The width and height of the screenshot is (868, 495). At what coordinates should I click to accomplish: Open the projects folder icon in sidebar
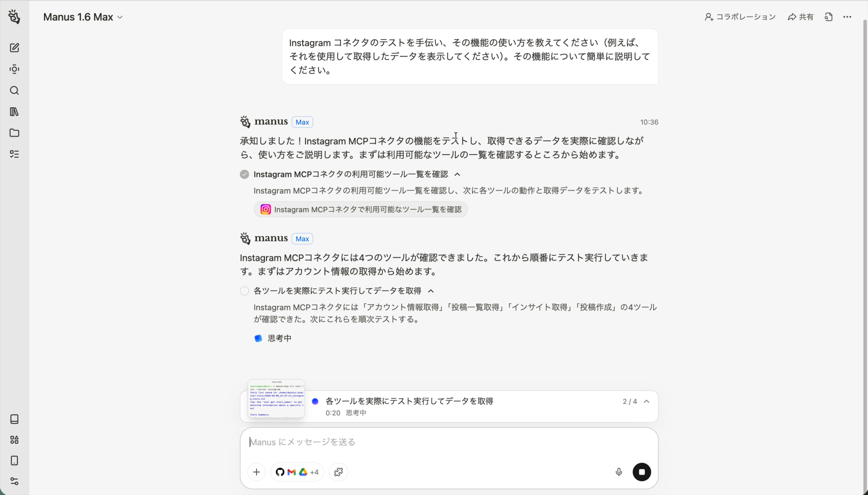(x=14, y=133)
